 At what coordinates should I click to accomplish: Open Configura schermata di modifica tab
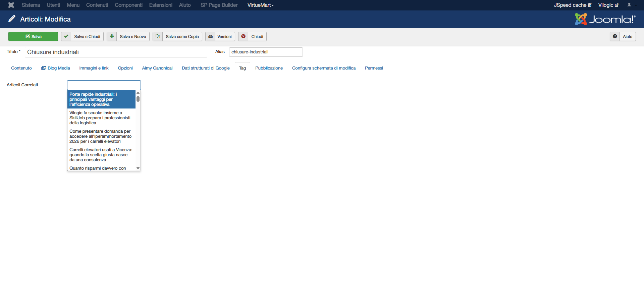pyautogui.click(x=324, y=68)
